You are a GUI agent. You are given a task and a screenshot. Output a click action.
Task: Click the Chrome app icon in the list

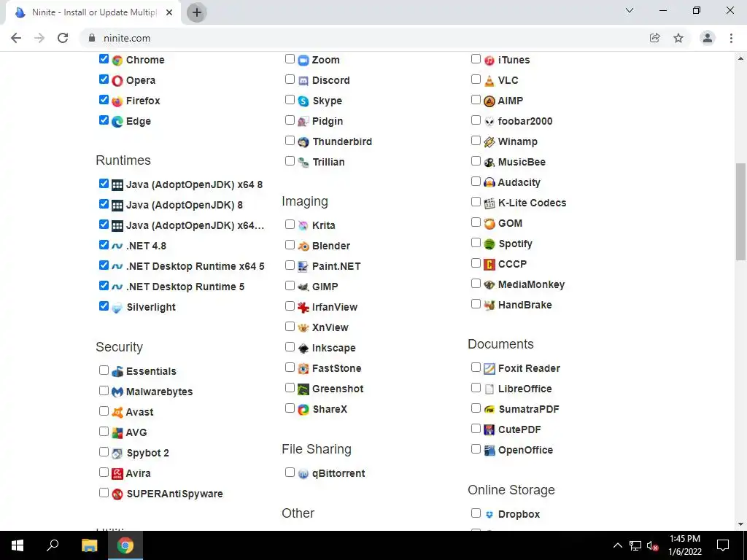117,60
